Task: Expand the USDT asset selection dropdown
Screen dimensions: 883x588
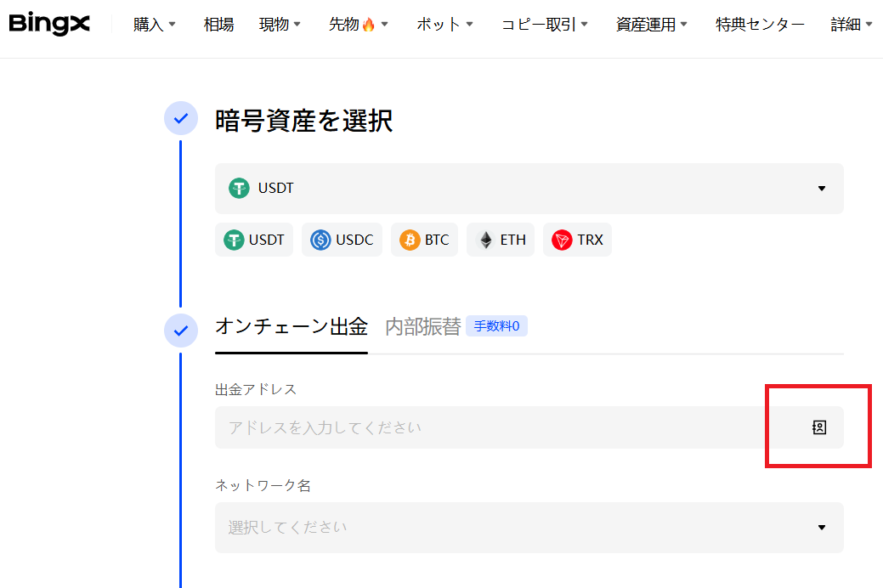Action: click(x=529, y=188)
